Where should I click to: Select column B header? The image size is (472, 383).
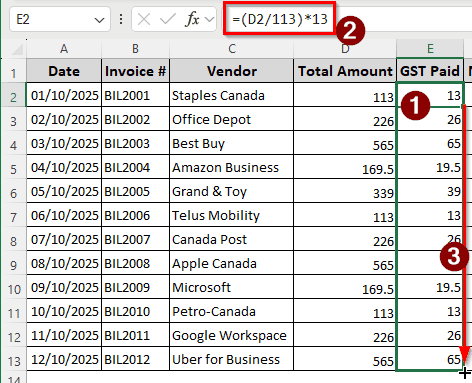[x=135, y=49]
